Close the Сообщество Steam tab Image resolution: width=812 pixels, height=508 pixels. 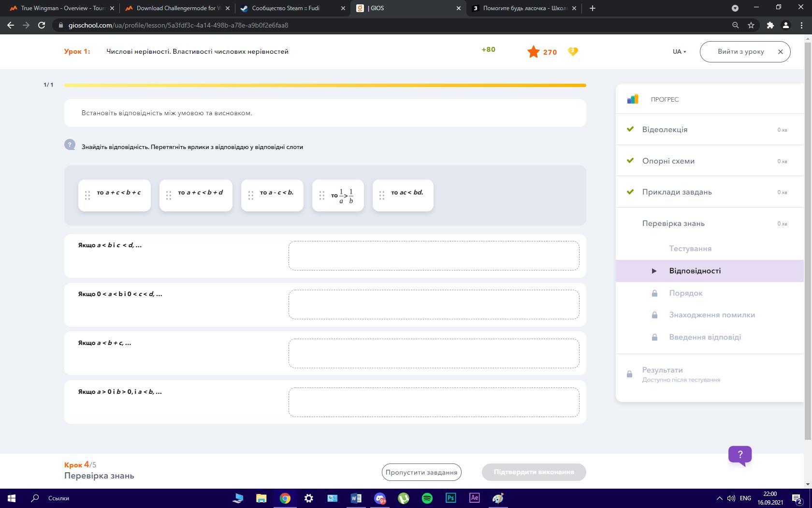coord(343,8)
